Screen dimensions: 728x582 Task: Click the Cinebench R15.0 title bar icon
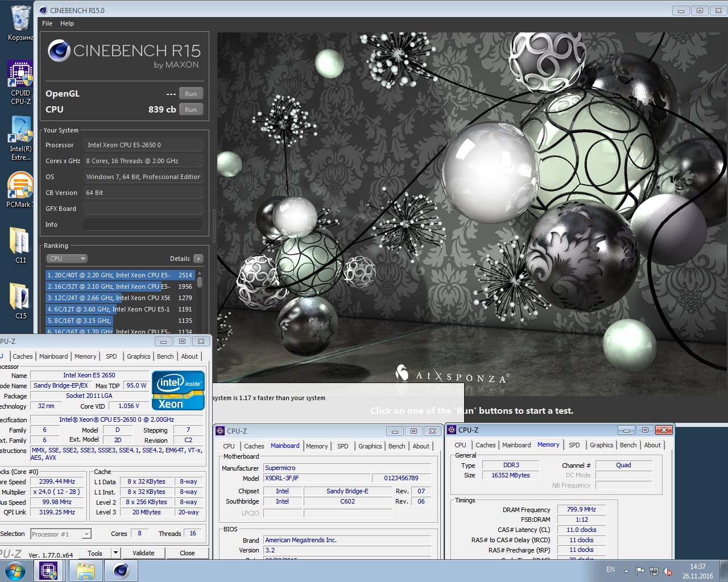(43, 10)
